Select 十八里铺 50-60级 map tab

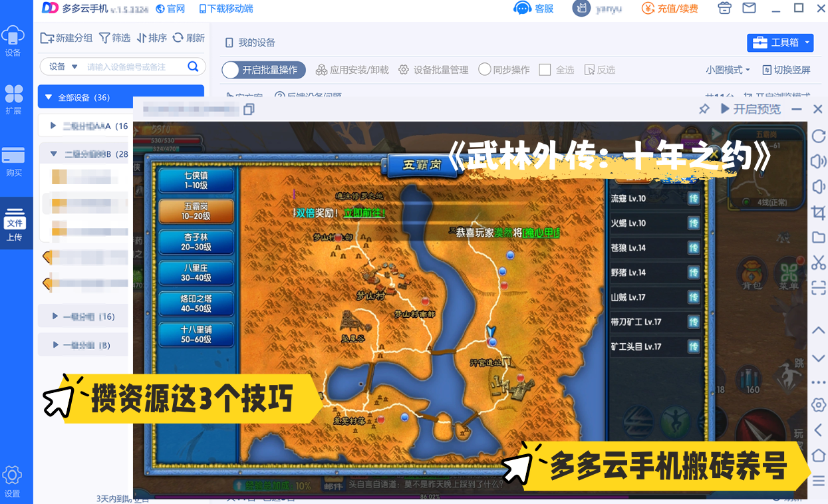197,334
